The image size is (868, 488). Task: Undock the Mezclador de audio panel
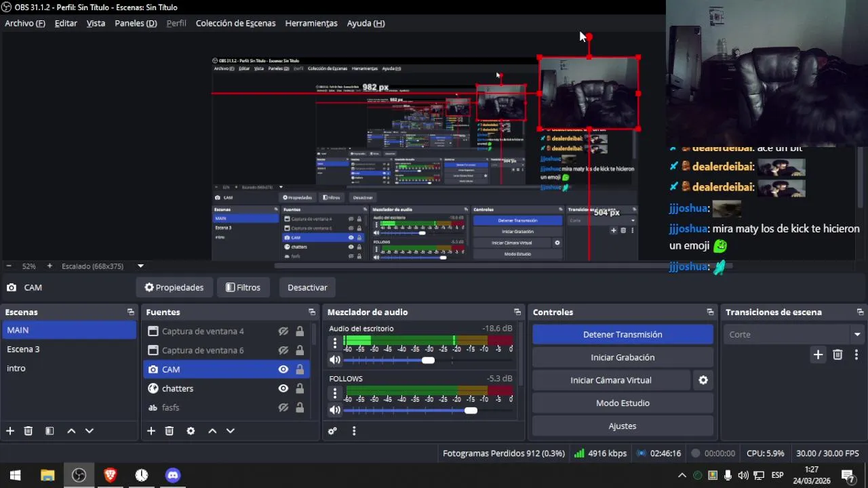(x=517, y=312)
